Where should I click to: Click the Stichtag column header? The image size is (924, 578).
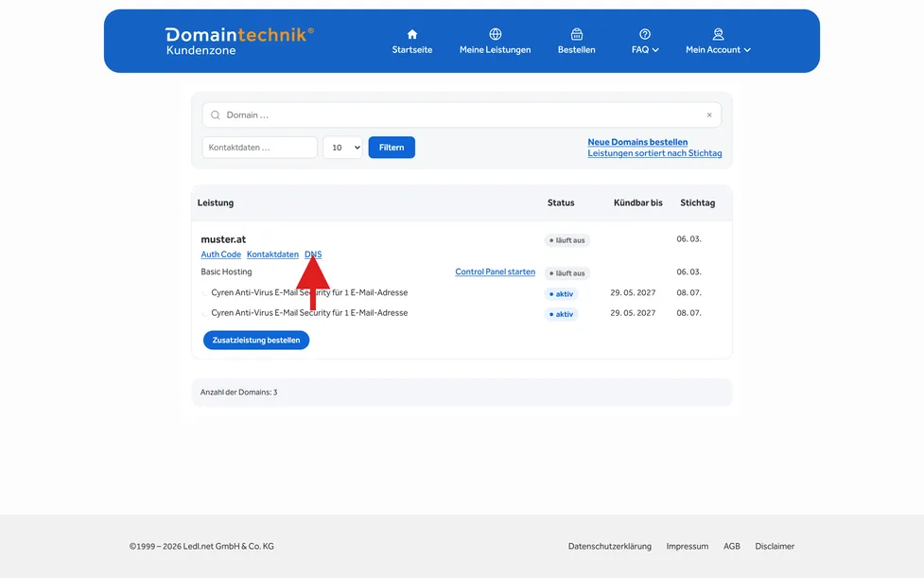tap(698, 202)
